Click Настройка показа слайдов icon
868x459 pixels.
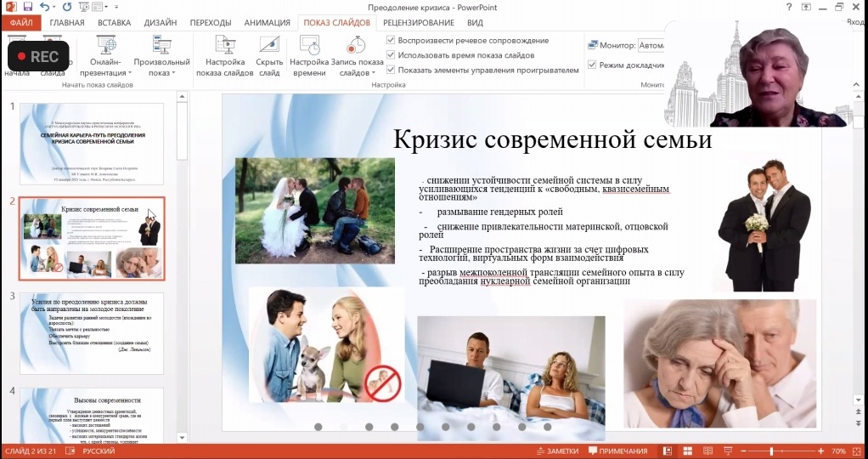coord(225,46)
